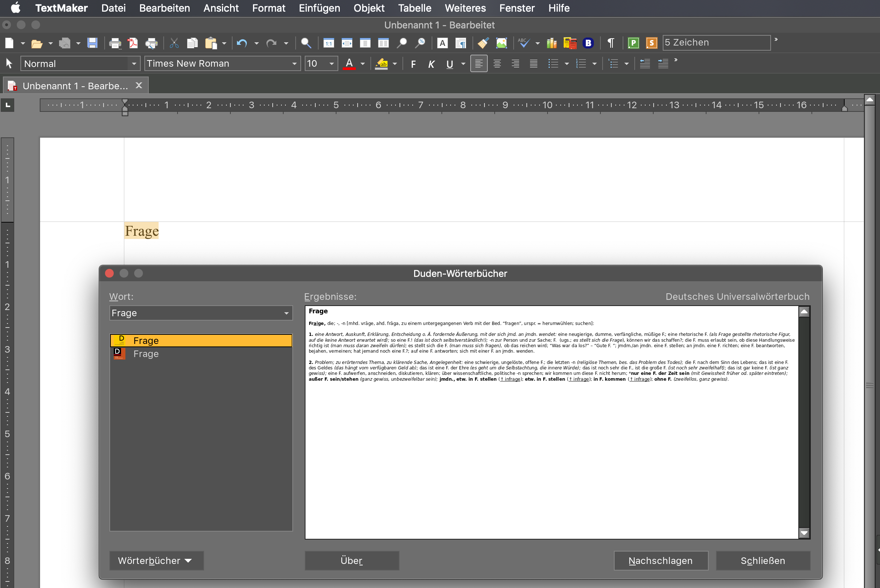The height and width of the screenshot is (588, 880).
Task: Expand the undo history dropdown arrow
Action: point(257,43)
